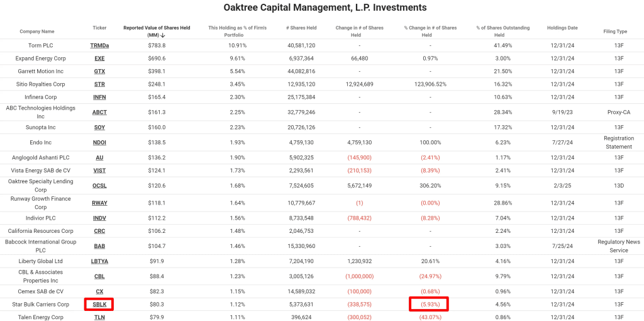Click This Holding as % of Portfolio header

pos(237,31)
